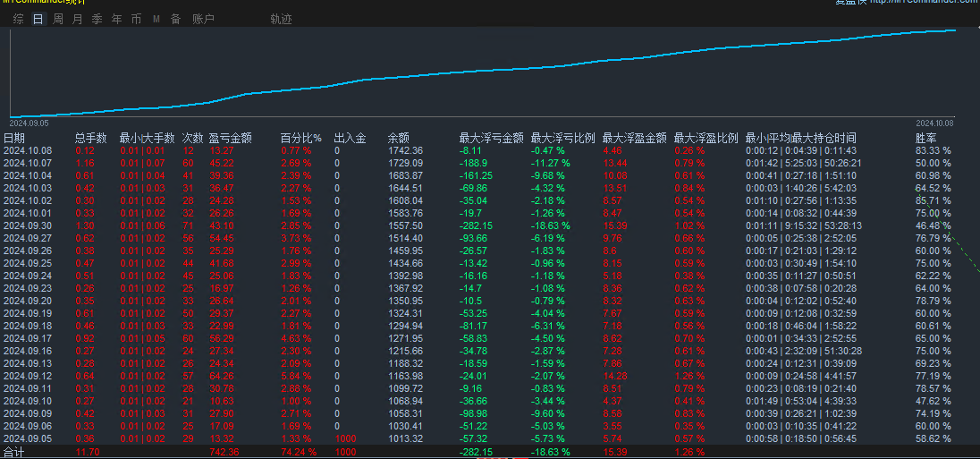Select the 2024.09.30 date row
This screenshot has height=459, width=980.
click(x=490, y=225)
